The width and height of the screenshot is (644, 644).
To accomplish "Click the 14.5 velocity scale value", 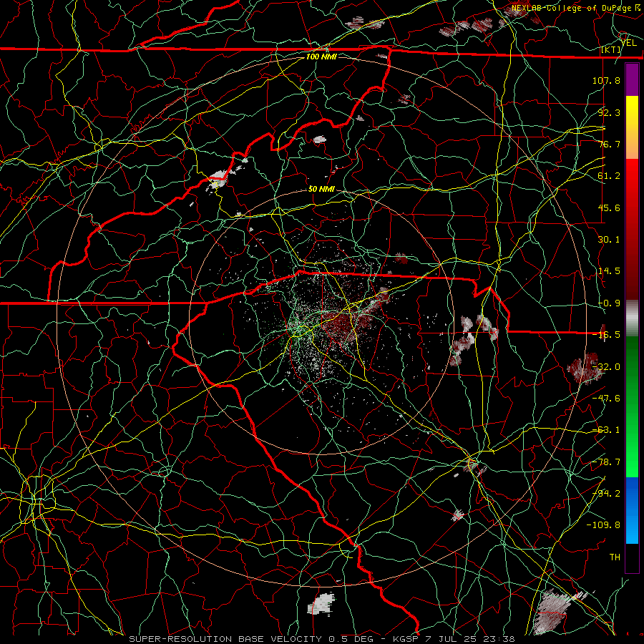I will [609, 271].
